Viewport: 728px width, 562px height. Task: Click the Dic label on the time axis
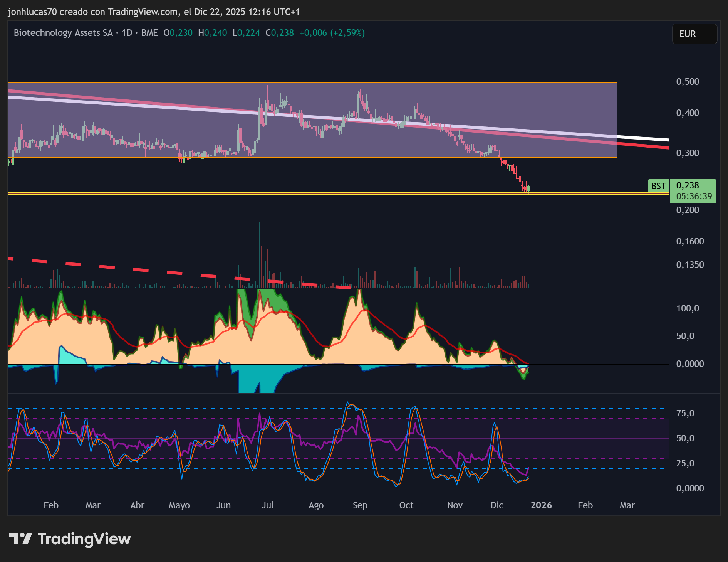[x=497, y=505]
